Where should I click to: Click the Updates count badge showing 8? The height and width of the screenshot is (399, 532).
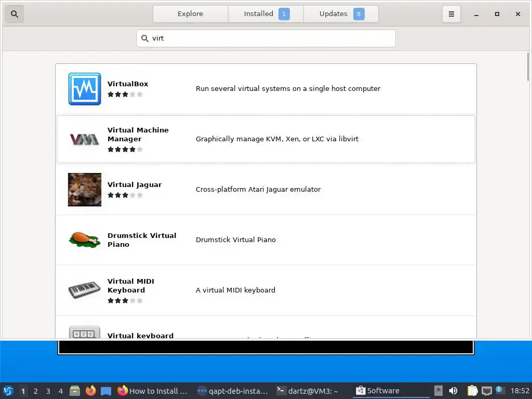(x=358, y=14)
